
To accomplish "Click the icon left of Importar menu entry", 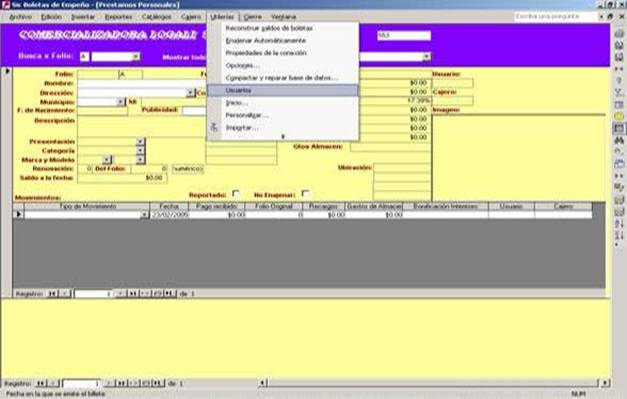I will coord(214,128).
